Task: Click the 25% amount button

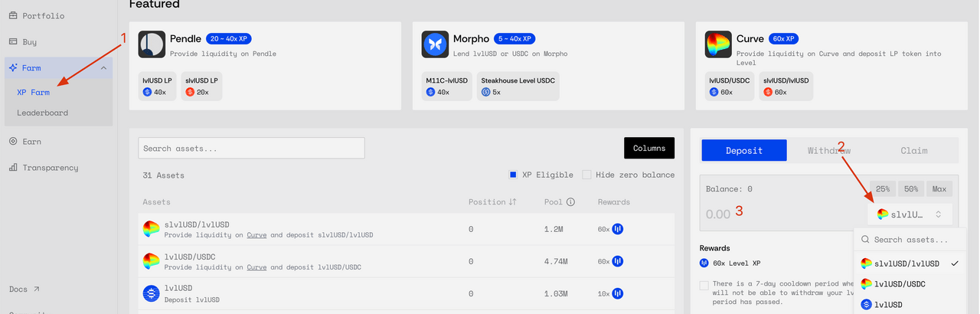Action: point(883,188)
